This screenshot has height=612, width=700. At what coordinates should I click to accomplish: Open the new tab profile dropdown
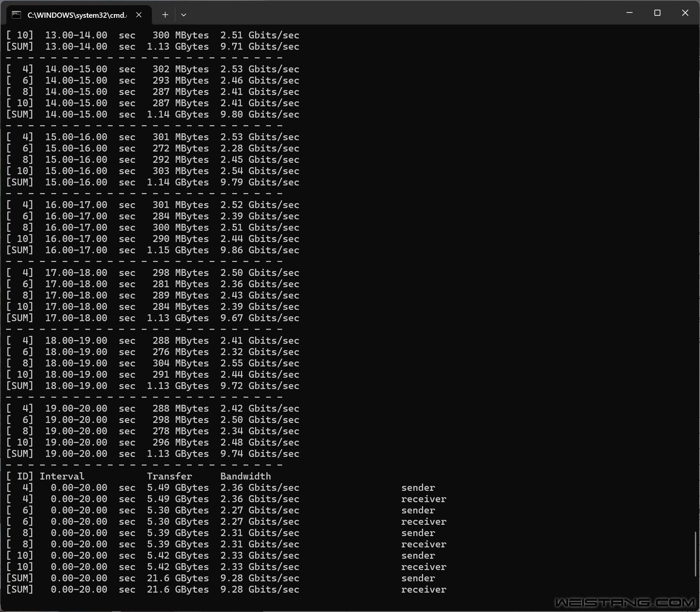[x=184, y=15]
